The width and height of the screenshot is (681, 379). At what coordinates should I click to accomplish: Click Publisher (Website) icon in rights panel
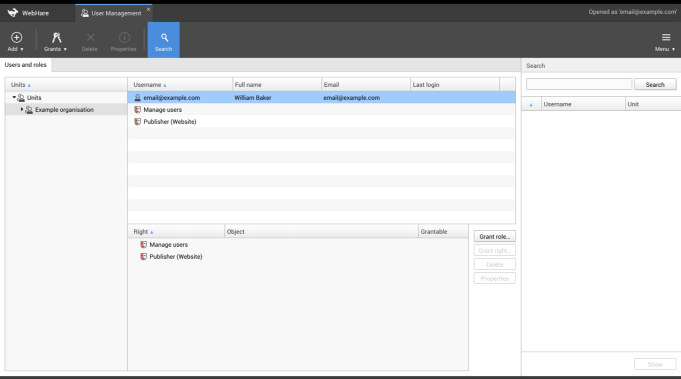pyautogui.click(x=144, y=257)
